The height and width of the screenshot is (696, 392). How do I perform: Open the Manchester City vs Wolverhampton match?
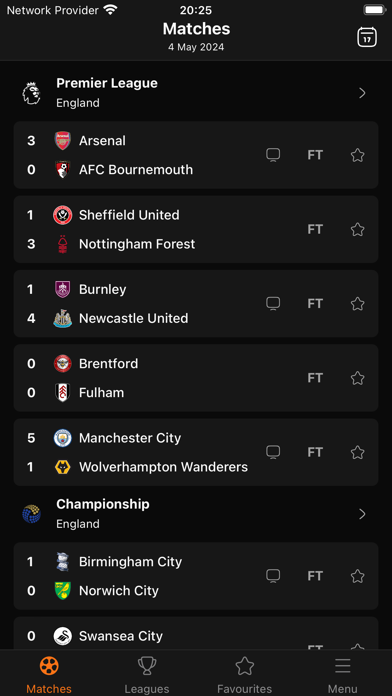pyautogui.click(x=196, y=452)
